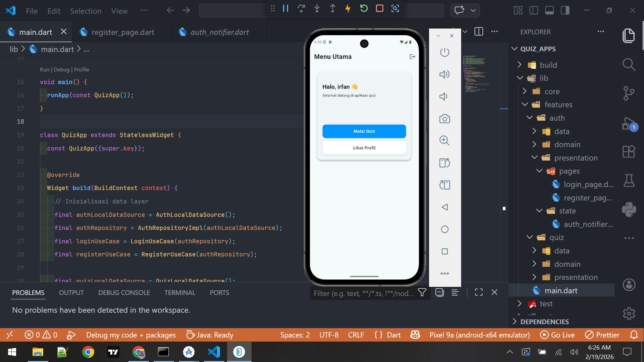Hot reload the app with the lightning icon

coord(348,8)
